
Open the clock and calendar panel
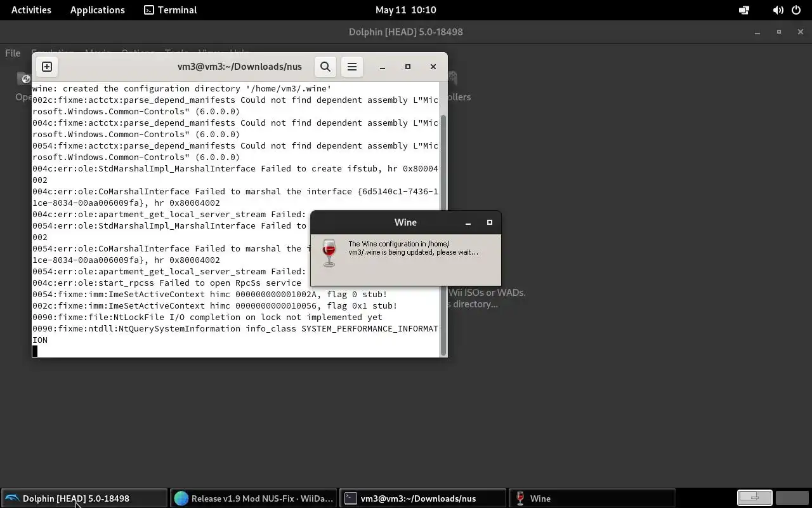406,10
